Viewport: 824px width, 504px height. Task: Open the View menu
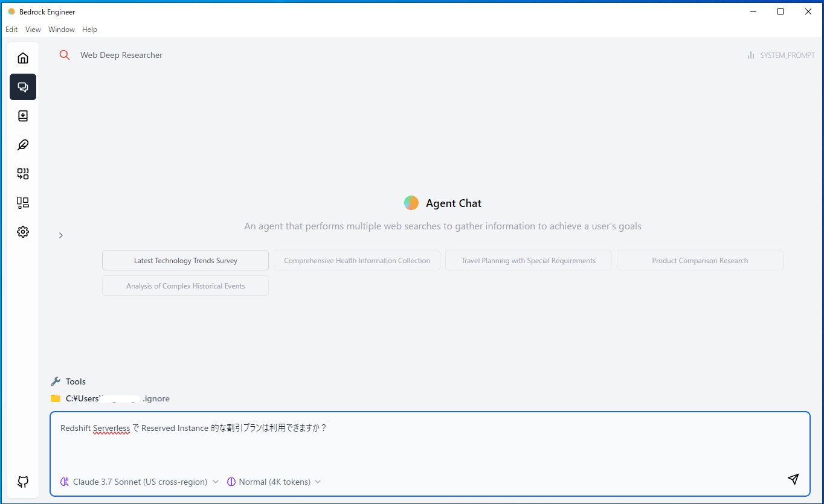tap(33, 30)
